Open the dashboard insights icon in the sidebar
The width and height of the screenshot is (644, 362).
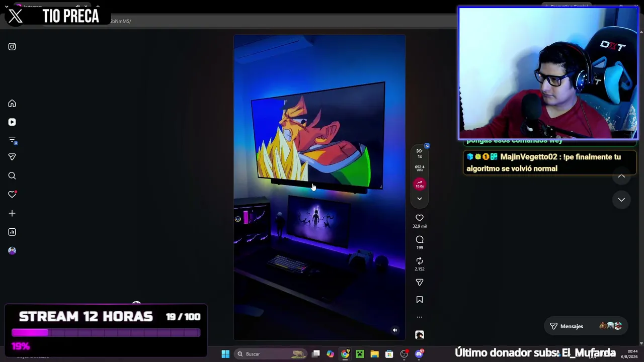tap(12, 232)
